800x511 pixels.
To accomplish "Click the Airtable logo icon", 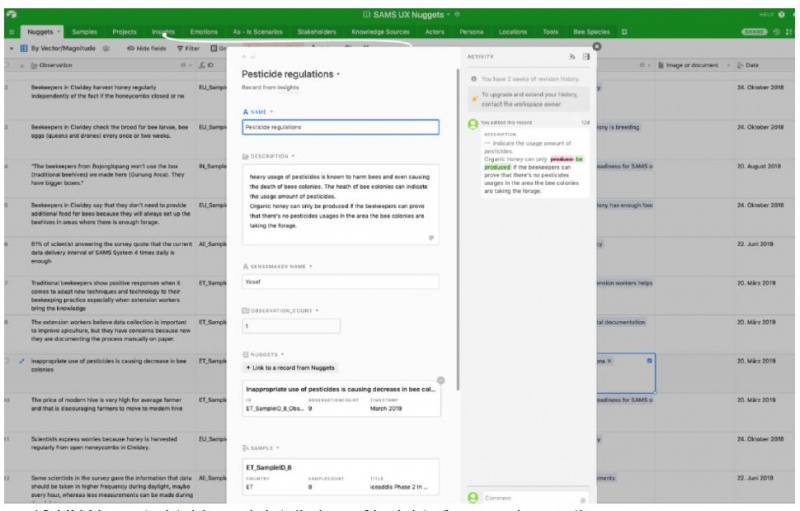I will point(11,14).
